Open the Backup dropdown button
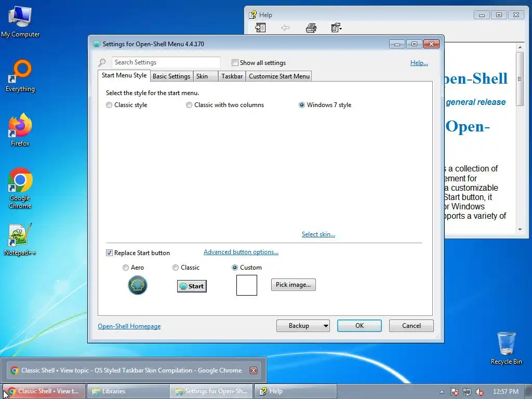 point(303,326)
